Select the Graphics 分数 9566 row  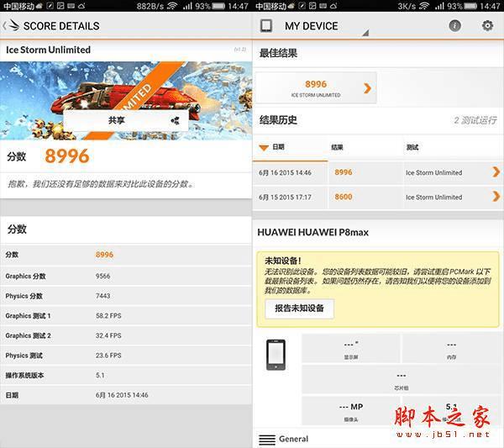[x=126, y=277]
